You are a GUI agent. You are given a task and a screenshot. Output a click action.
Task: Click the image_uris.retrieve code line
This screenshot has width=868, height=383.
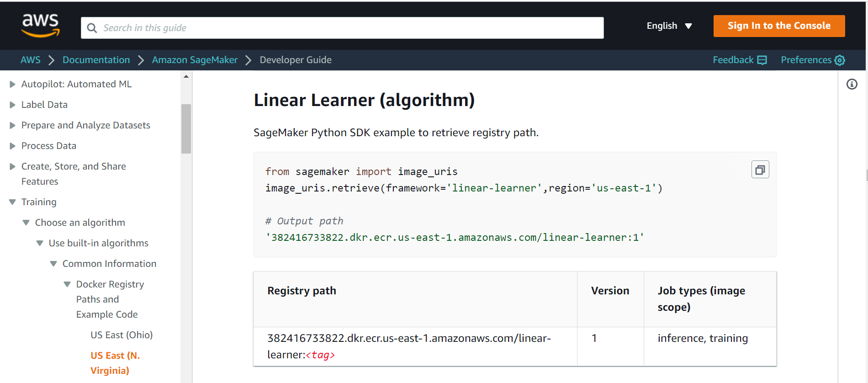pyautogui.click(x=464, y=188)
